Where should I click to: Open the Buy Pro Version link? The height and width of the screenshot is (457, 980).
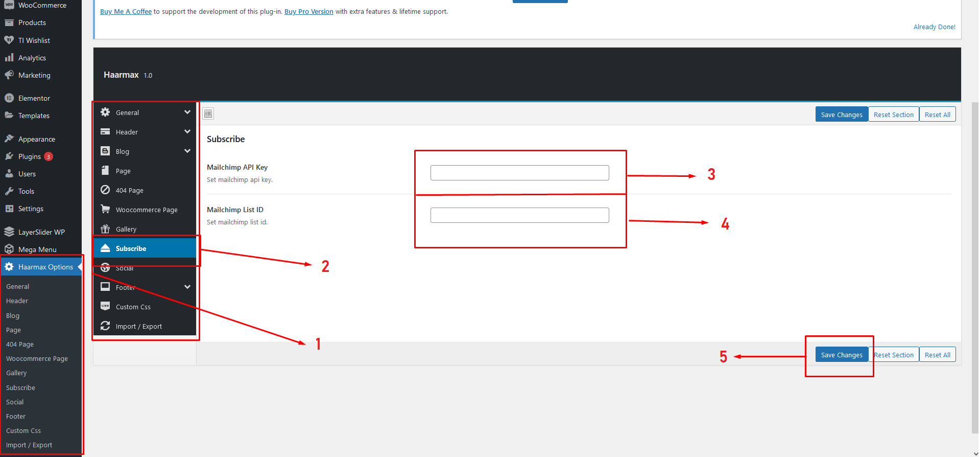(309, 11)
